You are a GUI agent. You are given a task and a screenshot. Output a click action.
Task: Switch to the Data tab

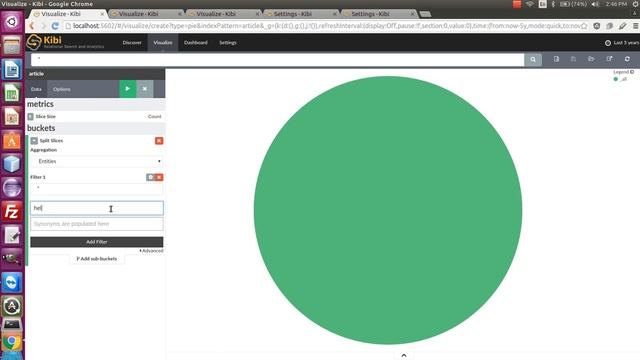tap(36, 89)
